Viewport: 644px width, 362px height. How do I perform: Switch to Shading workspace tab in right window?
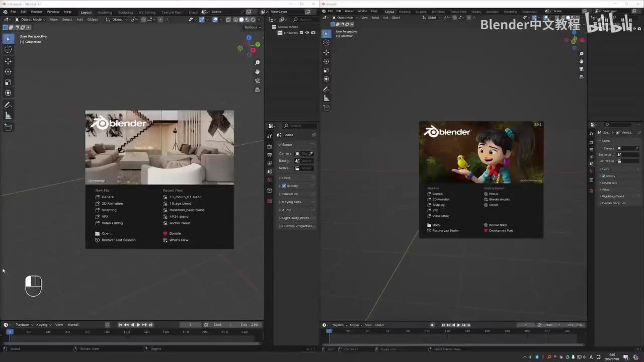476,12
